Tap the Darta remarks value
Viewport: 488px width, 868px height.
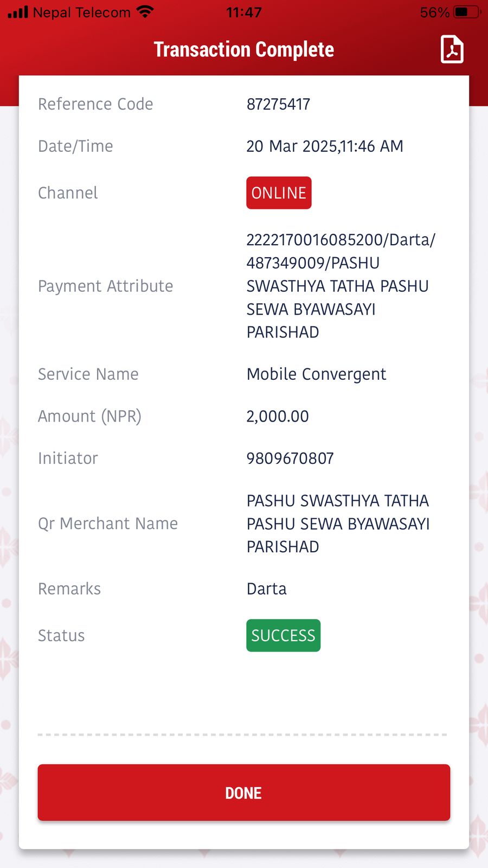[x=266, y=589]
